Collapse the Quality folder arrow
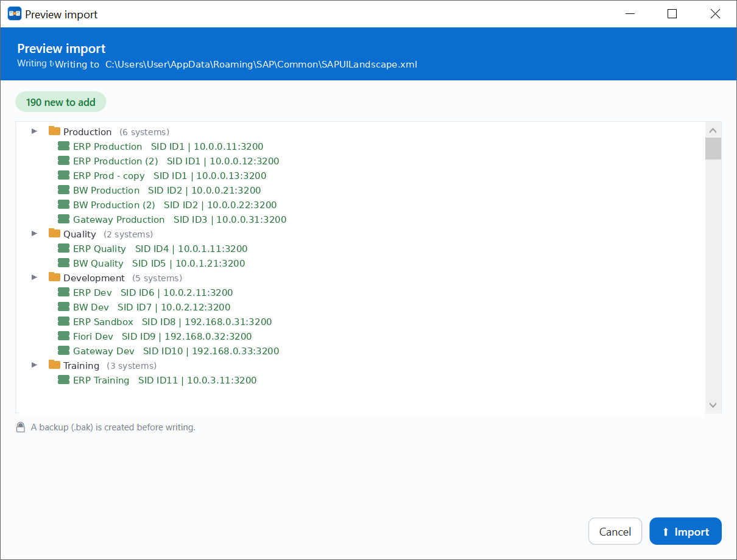This screenshot has height=560, width=737. (x=34, y=234)
